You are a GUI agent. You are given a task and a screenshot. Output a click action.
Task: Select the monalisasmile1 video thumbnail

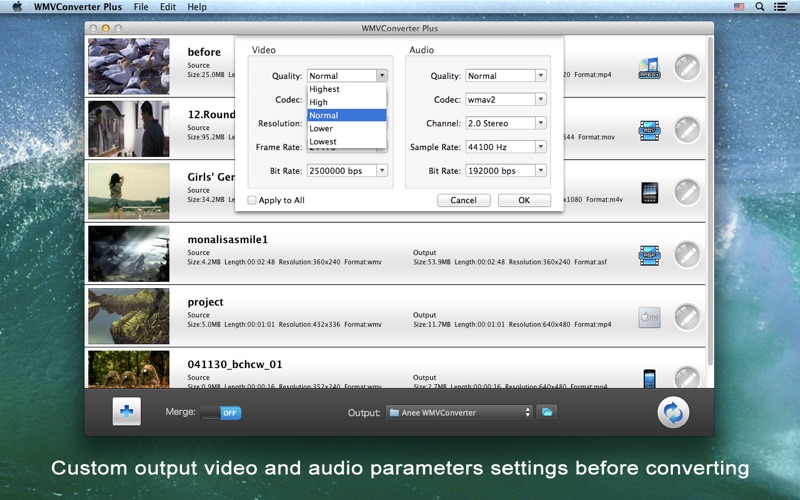click(129, 254)
